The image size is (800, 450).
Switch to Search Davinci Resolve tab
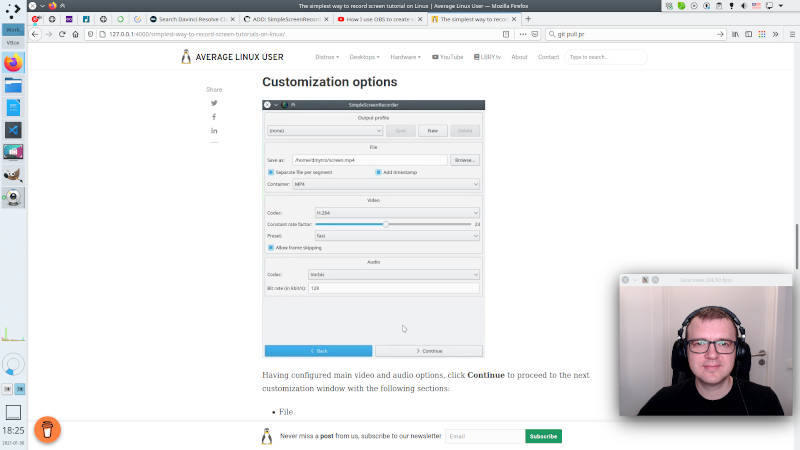click(192, 19)
